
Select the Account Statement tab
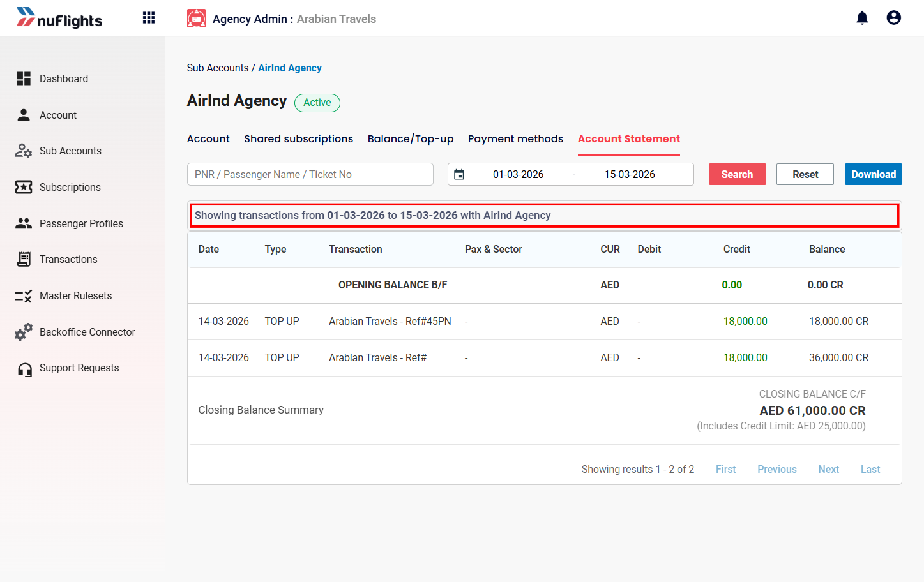pyautogui.click(x=629, y=138)
